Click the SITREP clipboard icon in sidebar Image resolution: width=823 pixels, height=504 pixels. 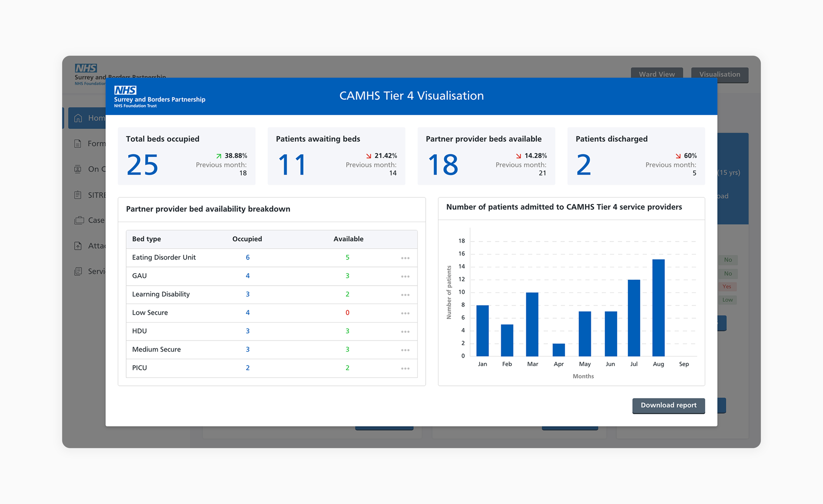click(x=78, y=195)
